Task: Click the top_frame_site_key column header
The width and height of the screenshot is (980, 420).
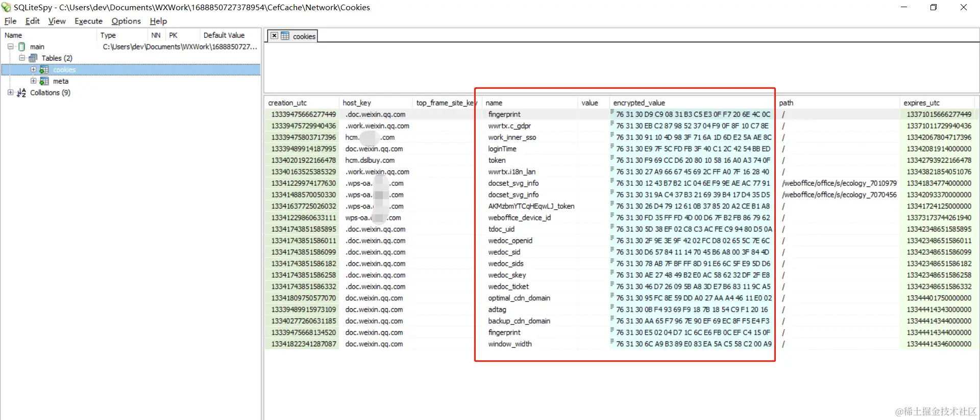Action: (x=446, y=103)
